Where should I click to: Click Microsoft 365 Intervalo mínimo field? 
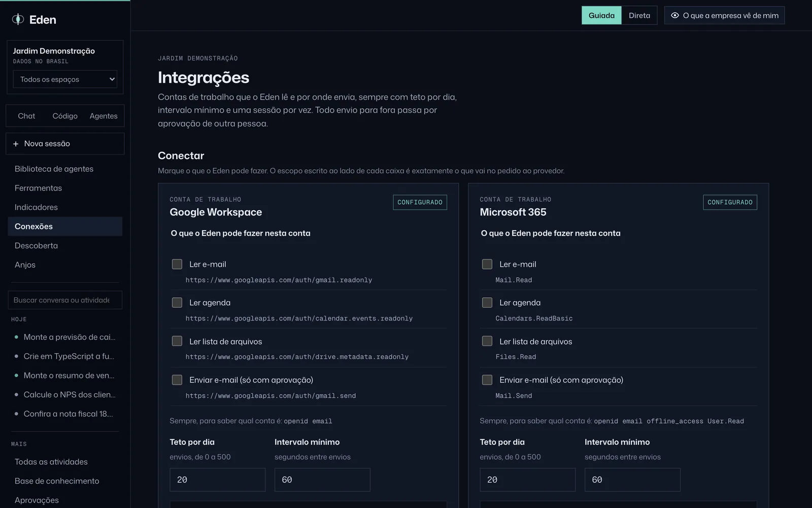tap(632, 480)
